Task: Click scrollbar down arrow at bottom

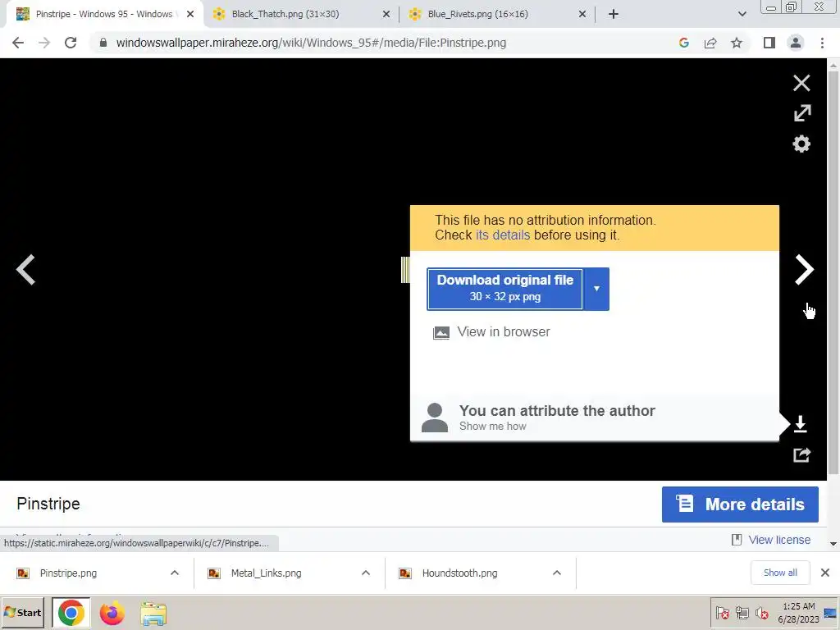Action: tap(833, 544)
